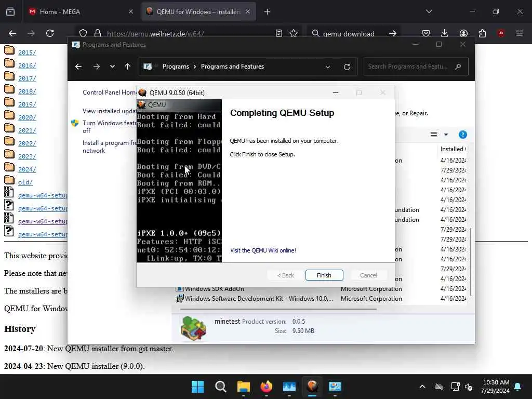This screenshot has height=399, width=532.
Task: Show hidden system tray icons
Action: (422, 387)
